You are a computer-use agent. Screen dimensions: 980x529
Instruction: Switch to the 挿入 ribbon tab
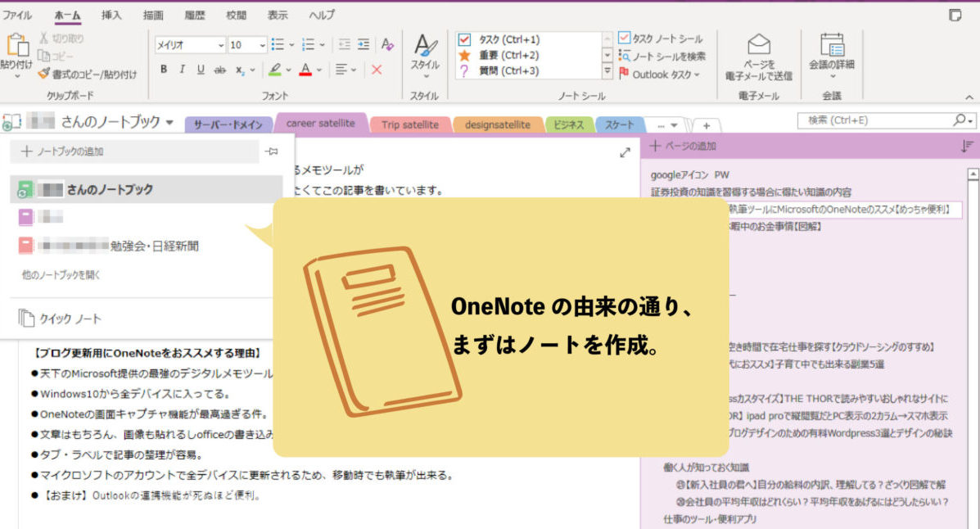[111, 15]
